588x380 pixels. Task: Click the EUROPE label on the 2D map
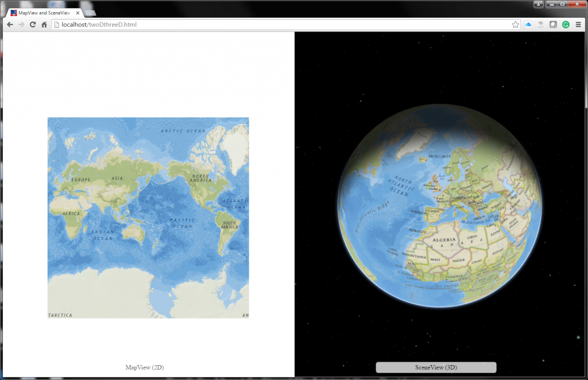pos(80,180)
